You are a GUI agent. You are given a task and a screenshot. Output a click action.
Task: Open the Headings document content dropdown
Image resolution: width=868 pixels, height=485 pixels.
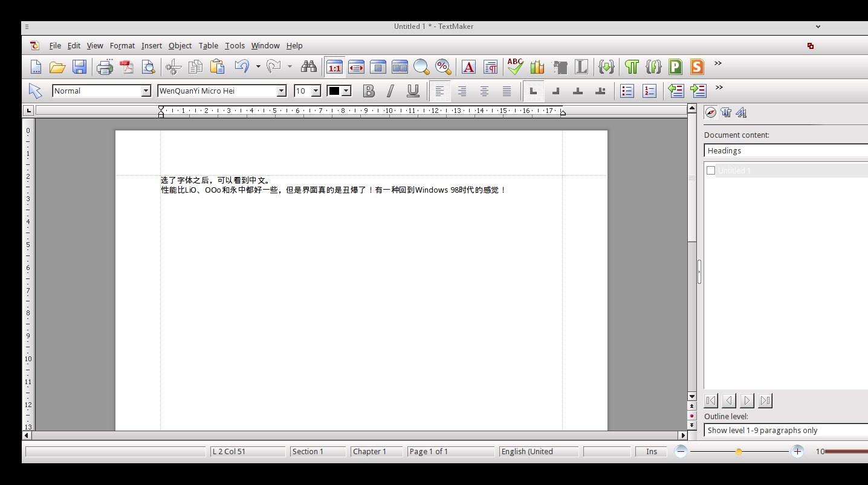click(x=786, y=151)
